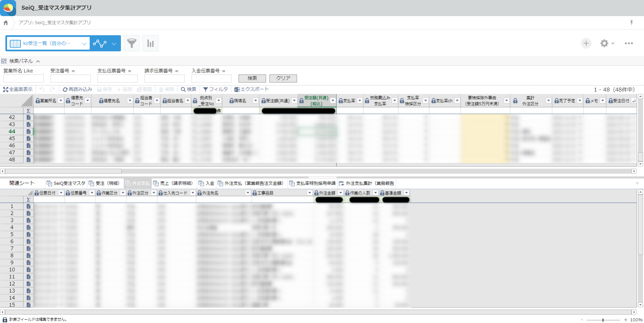Screen dimensions: 644x323
Task: Switch to the 入金 tab
Action: 206,183
